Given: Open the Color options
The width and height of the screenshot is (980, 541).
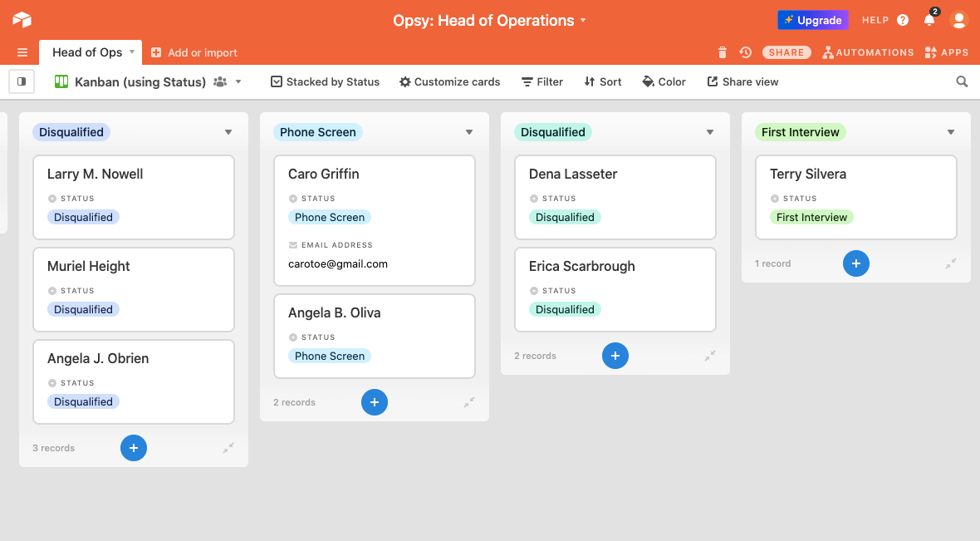Looking at the screenshot, I should point(664,81).
